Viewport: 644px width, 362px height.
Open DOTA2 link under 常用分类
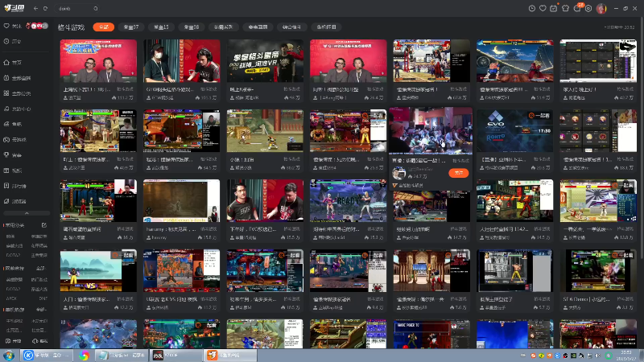[x=13, y=255]
